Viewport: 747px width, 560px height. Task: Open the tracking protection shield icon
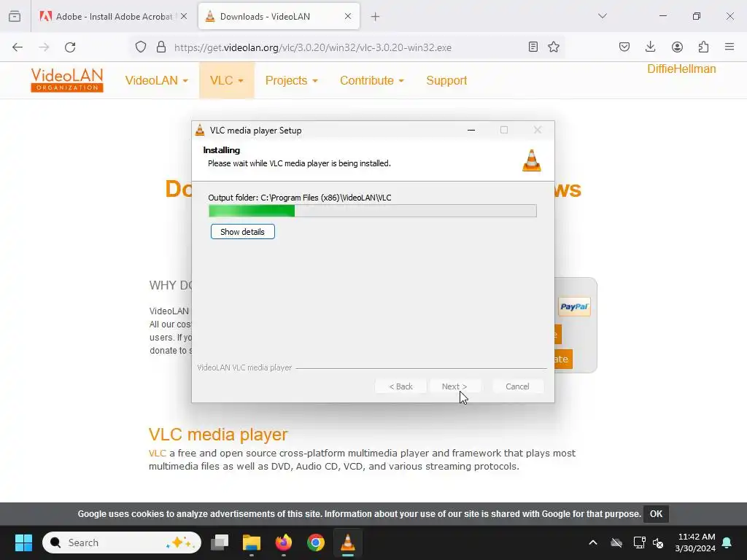(x=141, y=47)
